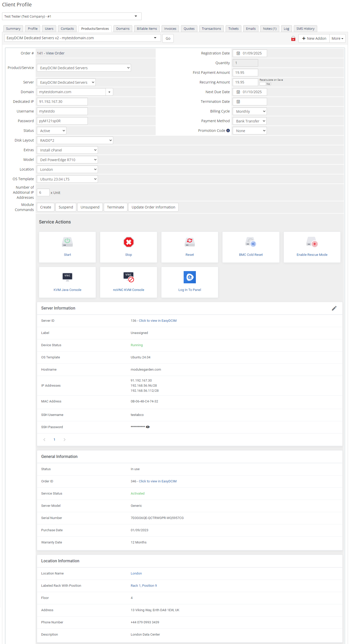Open the View Order link

[55, 53]
